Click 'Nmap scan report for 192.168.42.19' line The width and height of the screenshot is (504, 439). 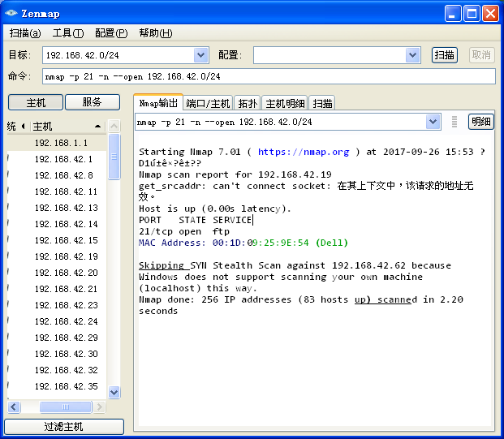point(235,174)
